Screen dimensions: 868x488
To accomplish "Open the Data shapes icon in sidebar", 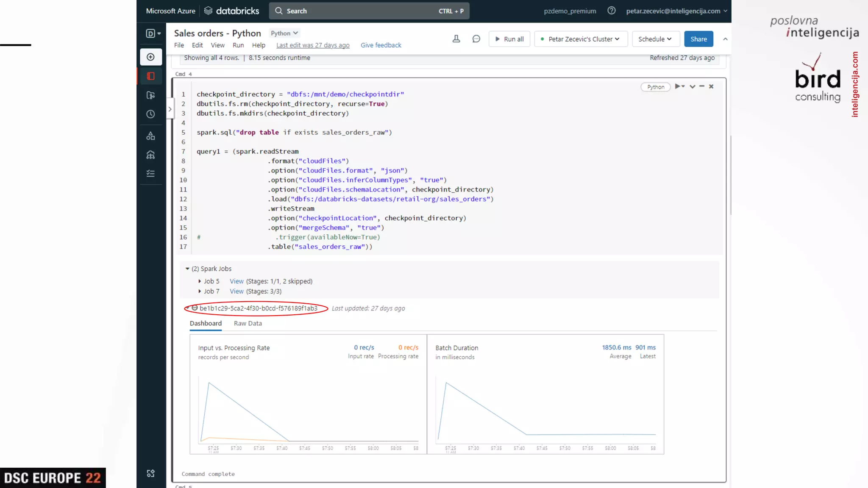I will [x=150, y=136].
